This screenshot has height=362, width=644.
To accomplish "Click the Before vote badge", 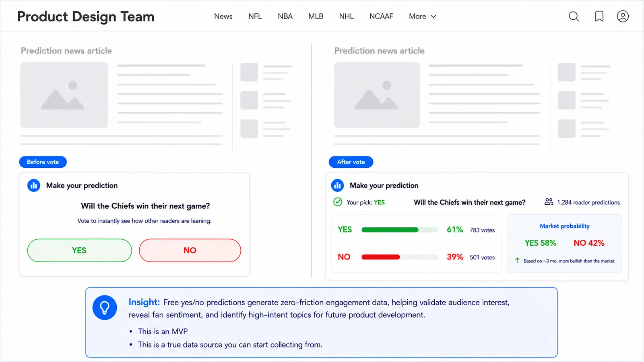I will (43, 162).
